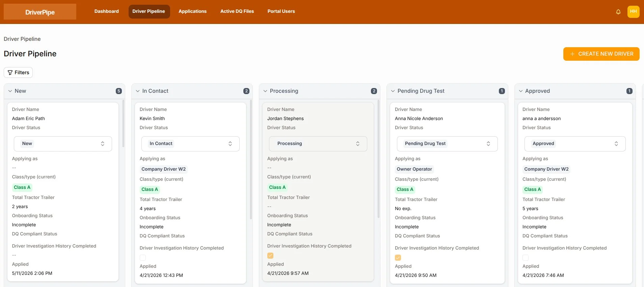Viewport: 644px width, 287px height.
Task: Toggle Jordan Stephens' investigation history checkbox
Action: [270, 256]
